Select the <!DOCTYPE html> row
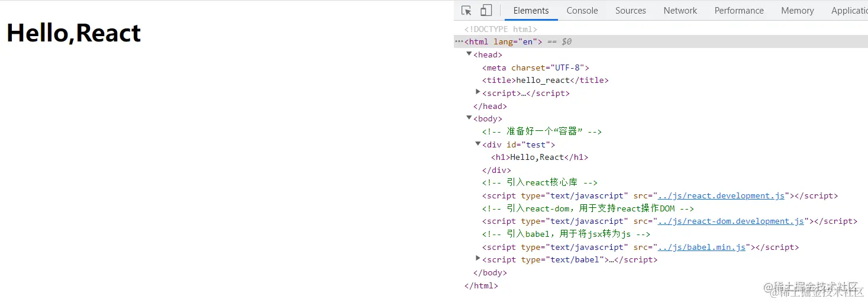Screen dimensions: 868x302 click(501, 29)
